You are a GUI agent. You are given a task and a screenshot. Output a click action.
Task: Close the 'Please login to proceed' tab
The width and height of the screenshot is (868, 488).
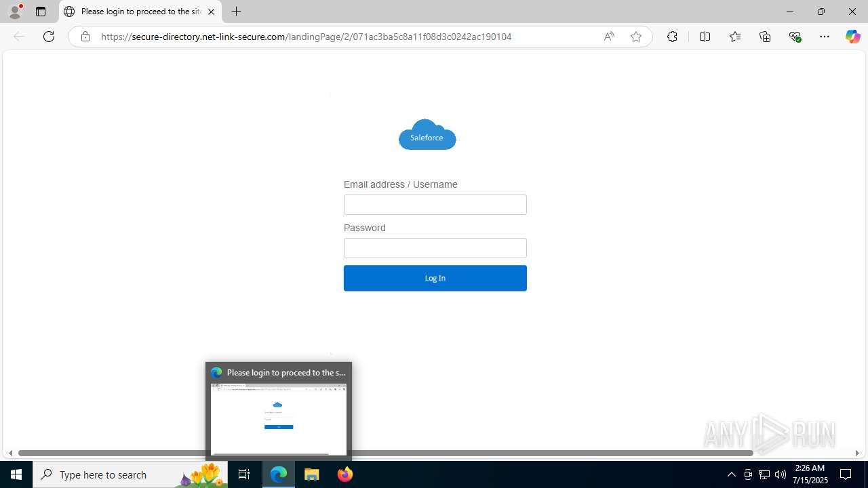point(211,12)
